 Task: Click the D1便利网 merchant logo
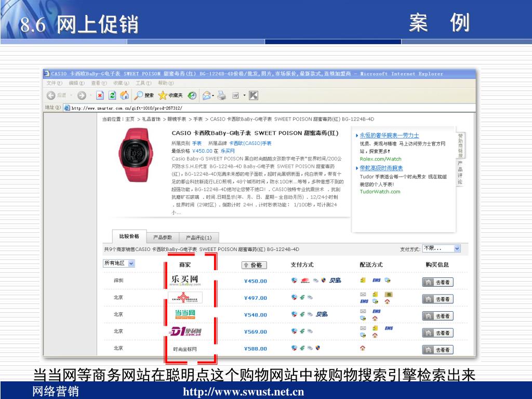(x=185, y=331)
